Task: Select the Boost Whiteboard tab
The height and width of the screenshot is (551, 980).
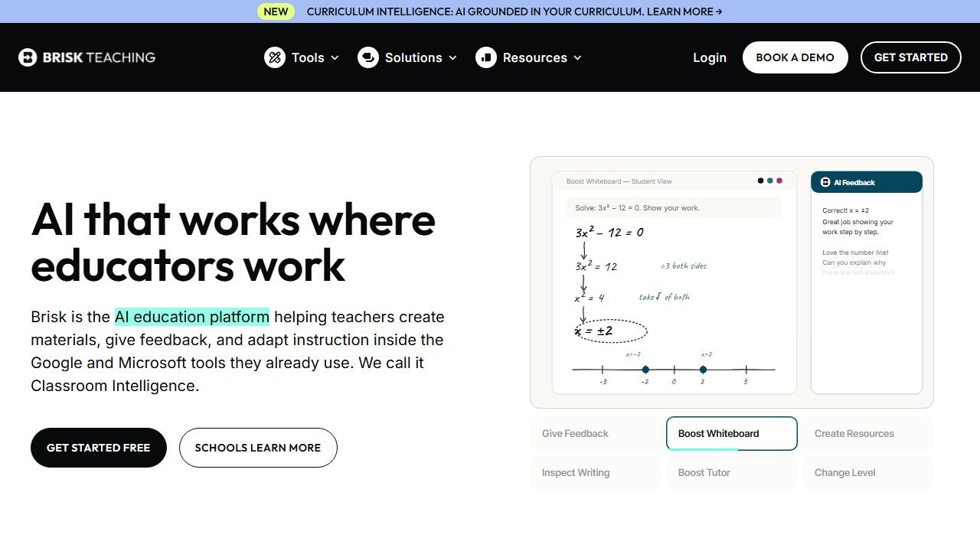Action: (732, 433)
